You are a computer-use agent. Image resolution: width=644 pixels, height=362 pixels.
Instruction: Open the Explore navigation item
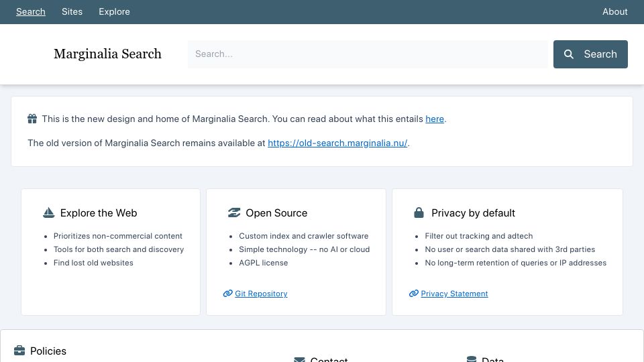114,11
